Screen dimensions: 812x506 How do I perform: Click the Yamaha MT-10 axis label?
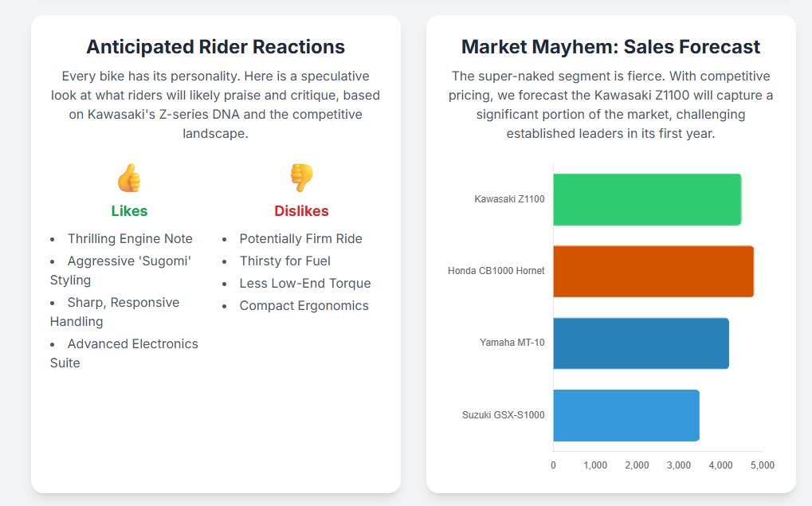point(512,343)
